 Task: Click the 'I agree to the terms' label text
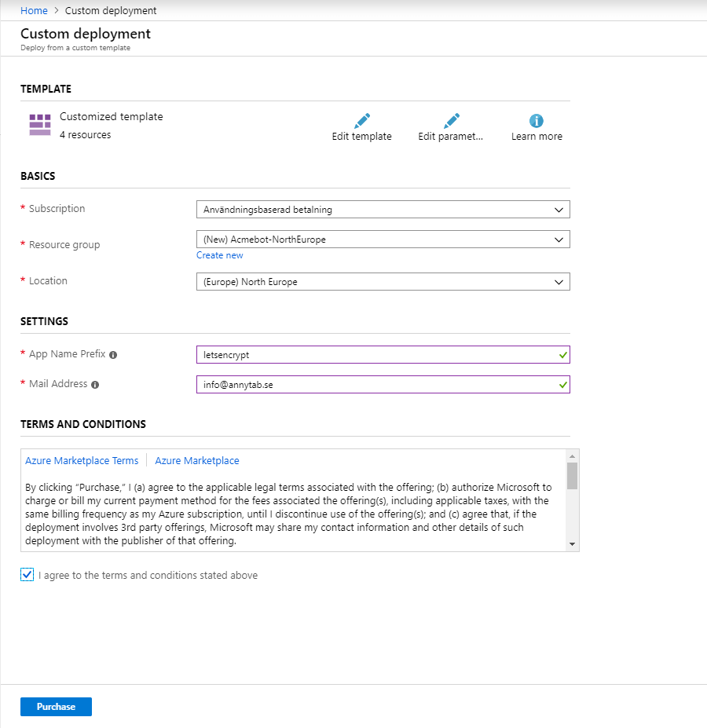point(148,575)
